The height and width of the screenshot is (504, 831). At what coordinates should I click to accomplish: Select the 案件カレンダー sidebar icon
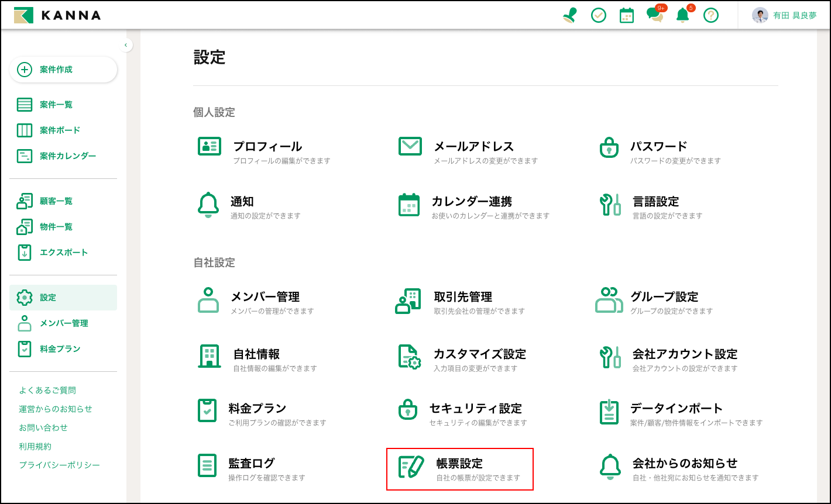point(25,156)
